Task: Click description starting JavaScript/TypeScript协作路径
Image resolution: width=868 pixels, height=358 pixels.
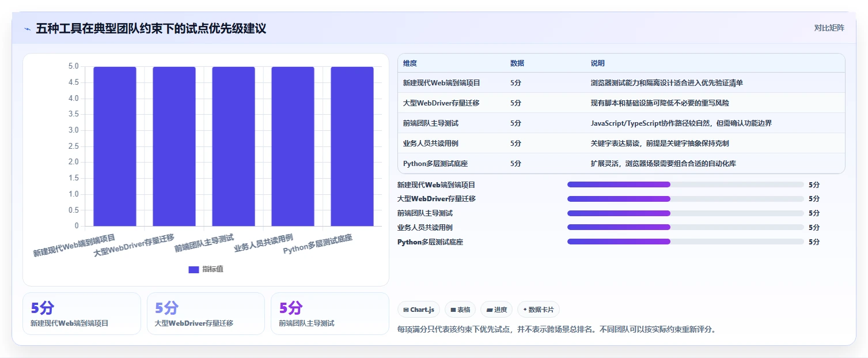Action: [x=681, y=123]
